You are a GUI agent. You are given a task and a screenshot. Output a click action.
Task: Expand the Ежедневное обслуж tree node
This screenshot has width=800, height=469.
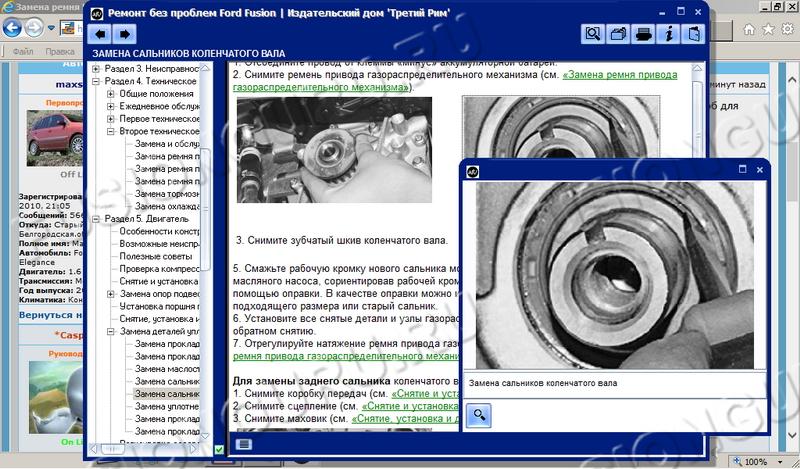coord(111,107)
